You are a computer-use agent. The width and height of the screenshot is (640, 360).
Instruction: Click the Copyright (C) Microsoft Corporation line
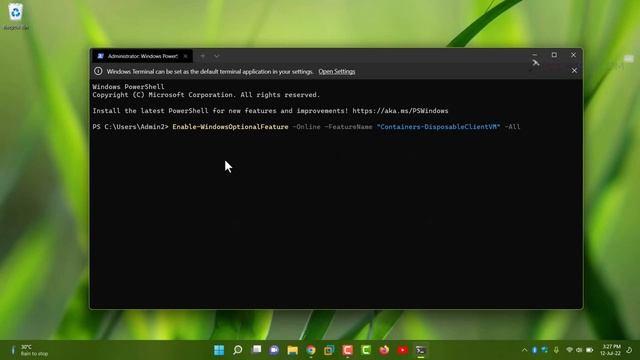(206, 95)
